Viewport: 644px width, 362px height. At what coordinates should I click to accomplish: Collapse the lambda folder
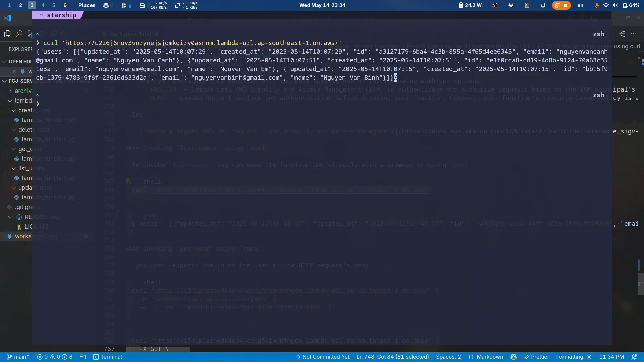(10, 101)
